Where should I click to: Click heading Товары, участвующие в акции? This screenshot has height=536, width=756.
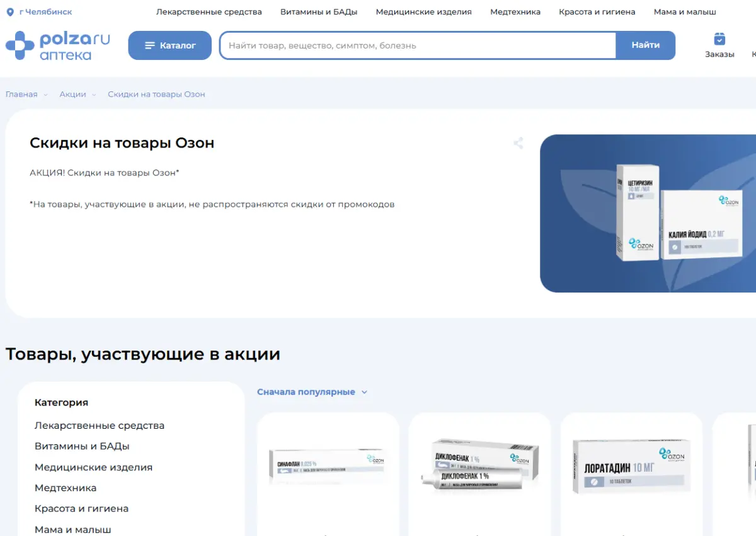pyautogui.click(x=143, y=354)
